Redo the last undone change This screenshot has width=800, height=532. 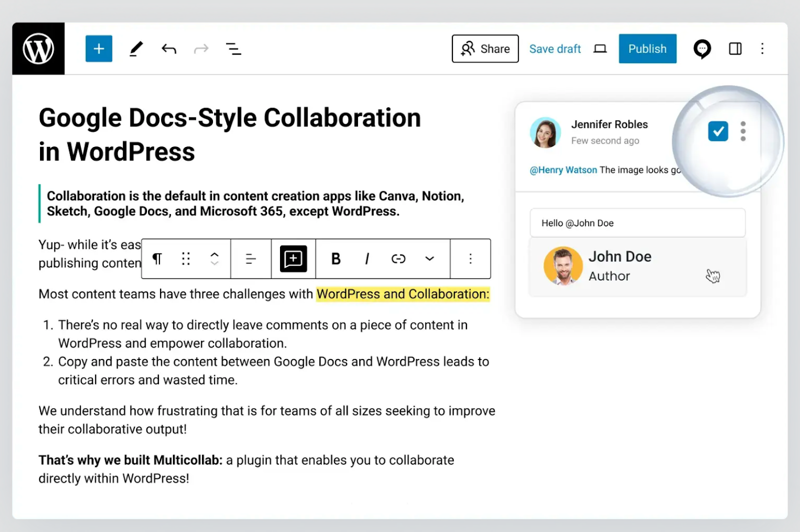201,48
